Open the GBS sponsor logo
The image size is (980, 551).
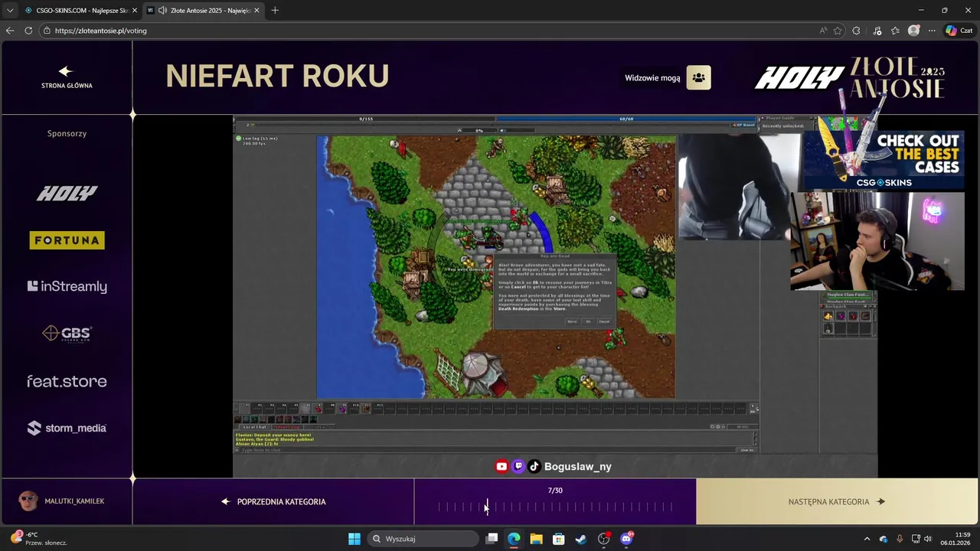67,334
